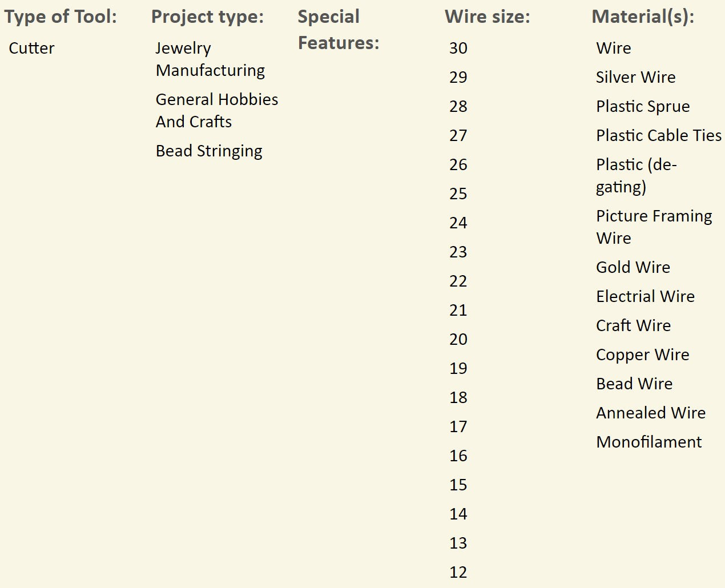Image resolution: width=725 pixels, height=588 pixels.
Task: Select Plastic Sprue material
Action: (643, 106)
